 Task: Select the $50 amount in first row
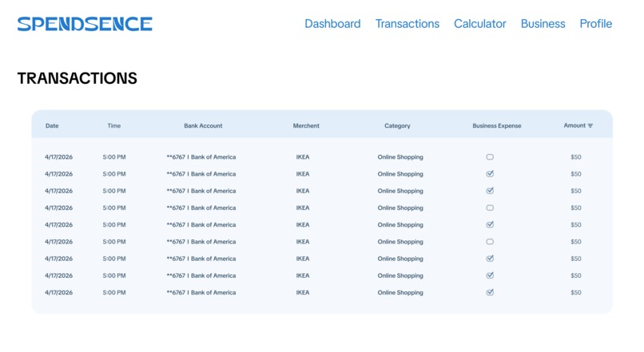[576, 157]
